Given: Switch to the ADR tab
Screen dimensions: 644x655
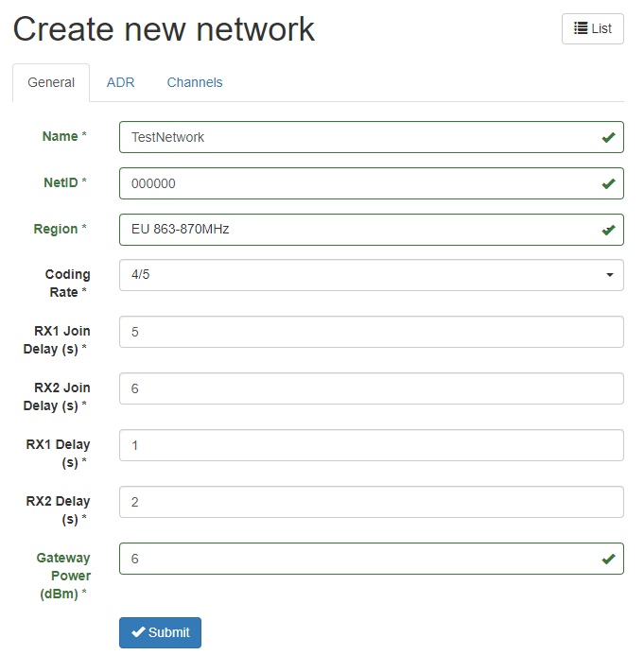Looking at the screenshot, I should click(120, 82).
